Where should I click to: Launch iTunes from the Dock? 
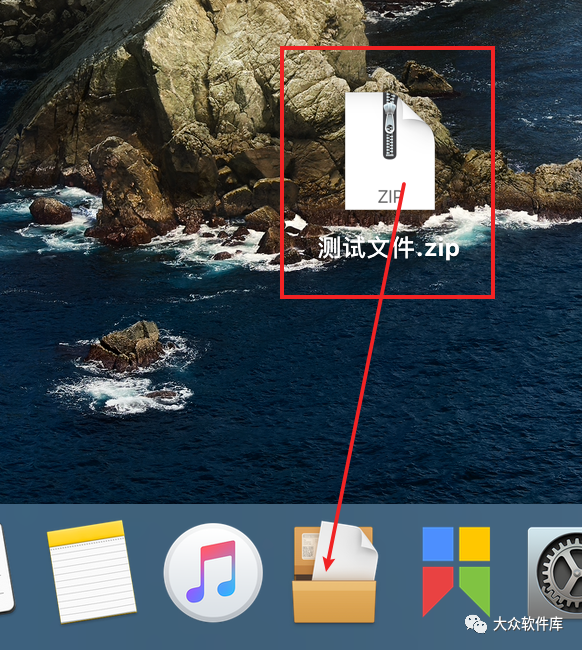coord(213,572)
